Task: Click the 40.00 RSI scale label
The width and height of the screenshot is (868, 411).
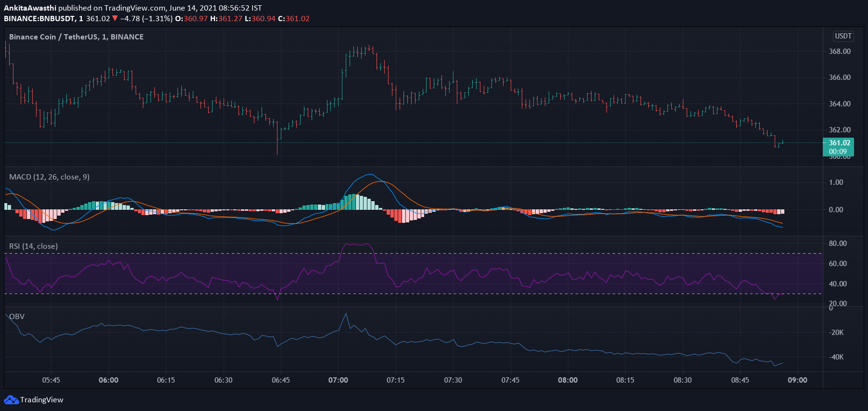Action: point(838,284)
